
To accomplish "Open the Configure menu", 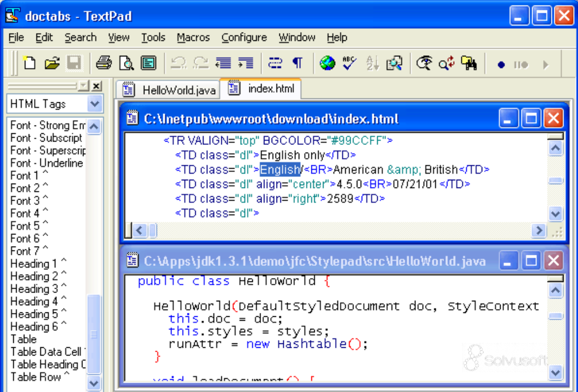I will (244, 38).
